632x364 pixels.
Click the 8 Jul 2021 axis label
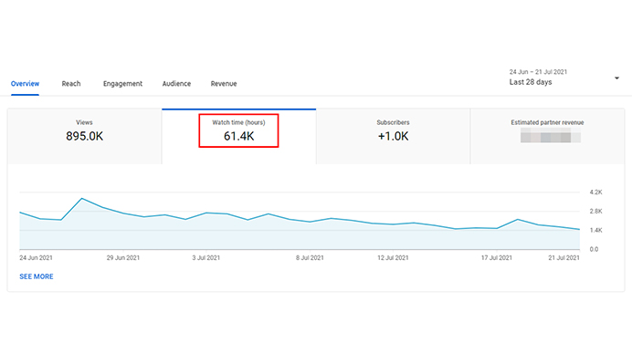[310, 257]
